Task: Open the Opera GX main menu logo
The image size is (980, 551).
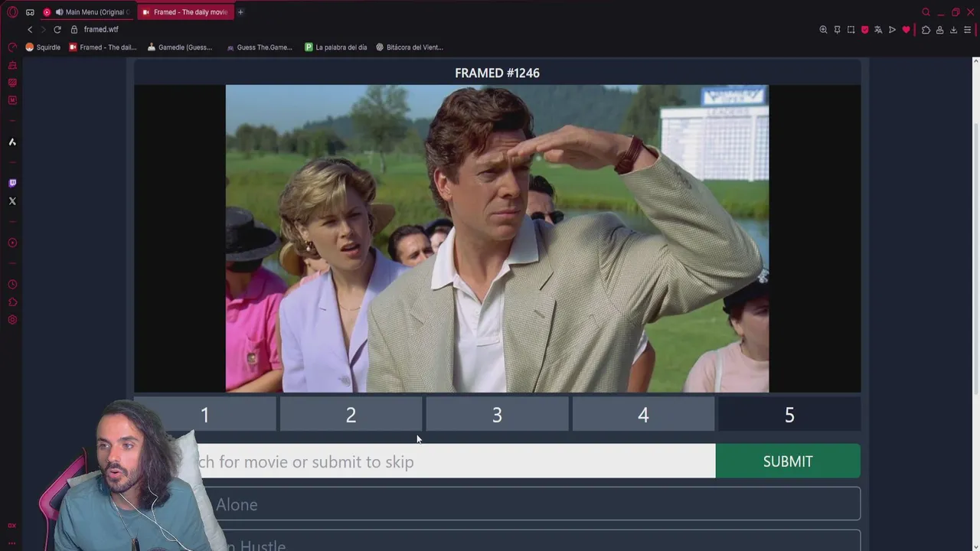Action: tap(12, 12)
